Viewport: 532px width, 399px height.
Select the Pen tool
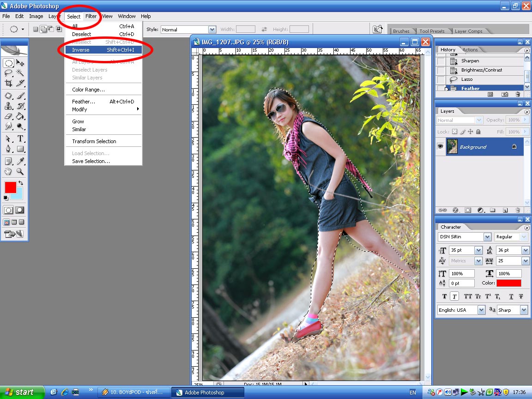click(8, 149)
